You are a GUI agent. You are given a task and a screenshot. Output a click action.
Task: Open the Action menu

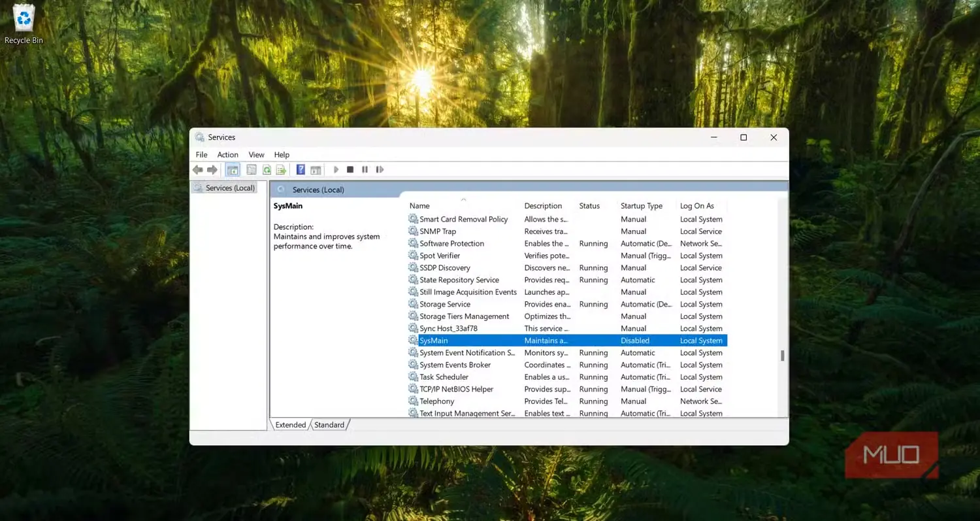pyautogui.click(x=227, y=155)
